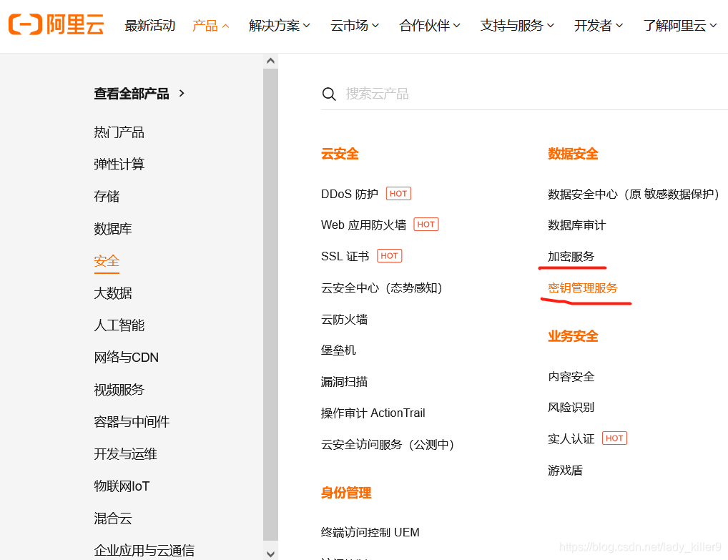This screenshot has height=560, width=728.
Task: Click the scrollbar down arrow
Action: pyautogui.click(x=271, y=554)
